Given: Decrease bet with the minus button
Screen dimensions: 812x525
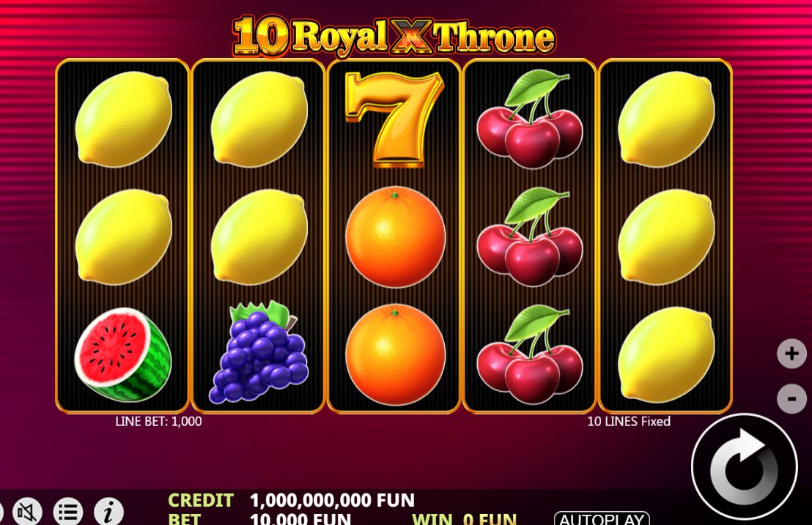Looking at the screenshot, I should pos(791,398).
